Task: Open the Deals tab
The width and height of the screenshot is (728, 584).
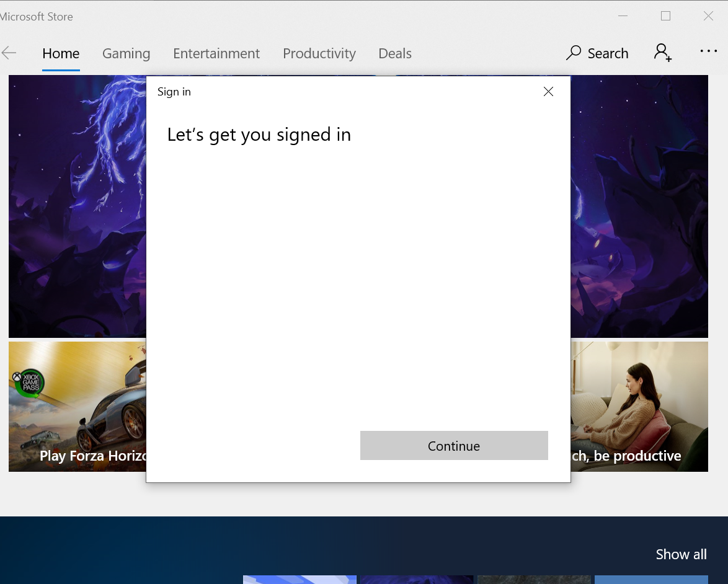Action: click(395, 53)
